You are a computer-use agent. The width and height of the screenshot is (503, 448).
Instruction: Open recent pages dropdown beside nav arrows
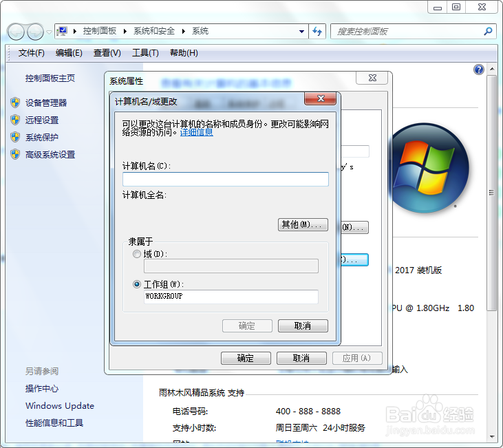click(49, 32)
